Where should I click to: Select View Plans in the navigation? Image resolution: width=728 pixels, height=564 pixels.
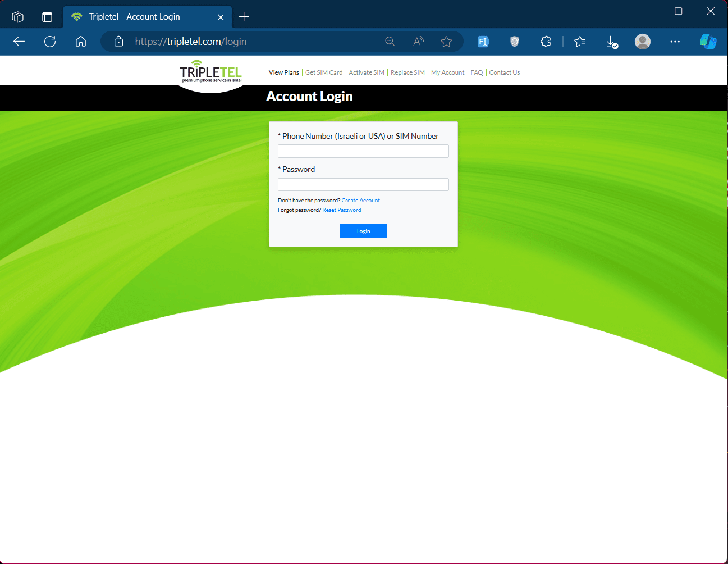pyautogui.click(x=284, y=72)
